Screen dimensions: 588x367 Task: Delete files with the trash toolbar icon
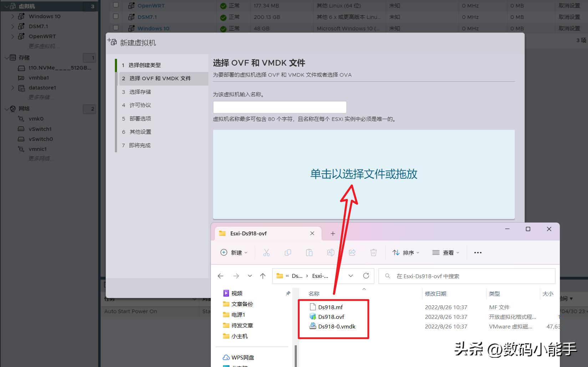374,252
